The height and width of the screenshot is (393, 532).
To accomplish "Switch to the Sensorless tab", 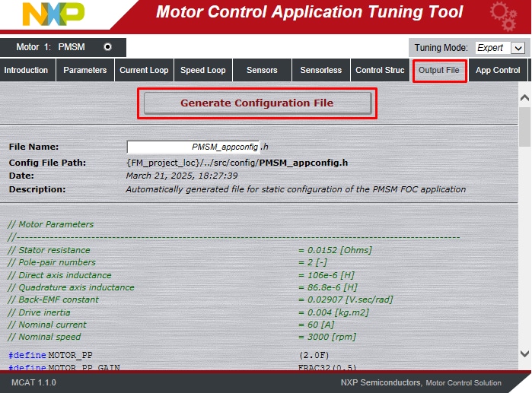I will tap(320, 70).
